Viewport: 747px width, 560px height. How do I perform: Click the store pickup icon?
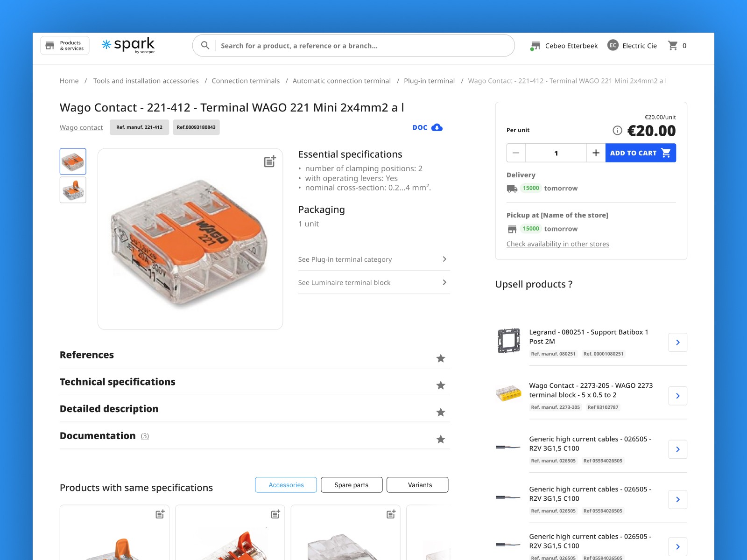pos(512,229)
